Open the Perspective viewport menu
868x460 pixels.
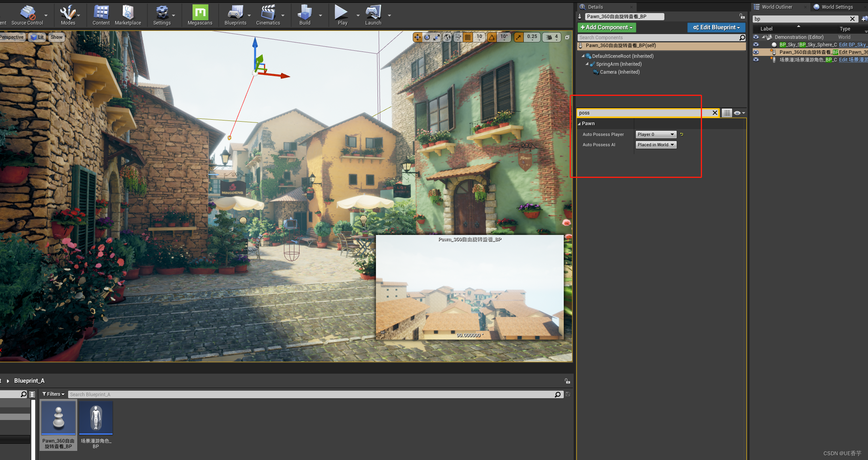12,37
